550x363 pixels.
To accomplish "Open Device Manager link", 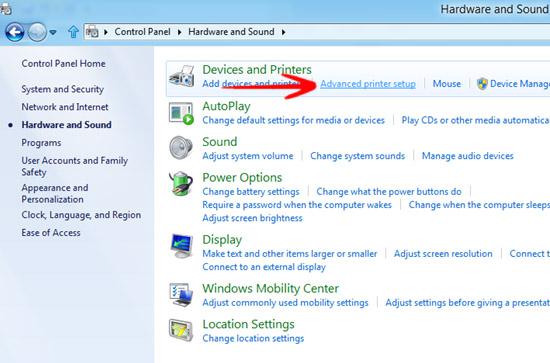I will point(520,84).
